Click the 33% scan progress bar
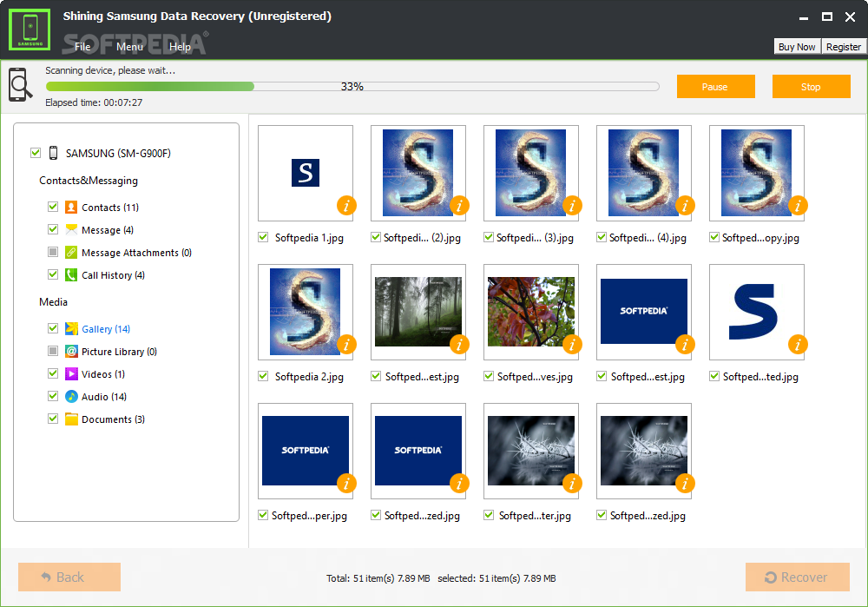The image size is (868, 607). click(352, 86)
